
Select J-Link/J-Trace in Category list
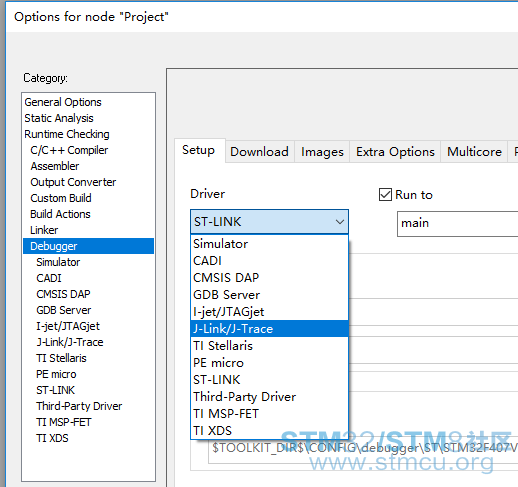click(70, 342)
